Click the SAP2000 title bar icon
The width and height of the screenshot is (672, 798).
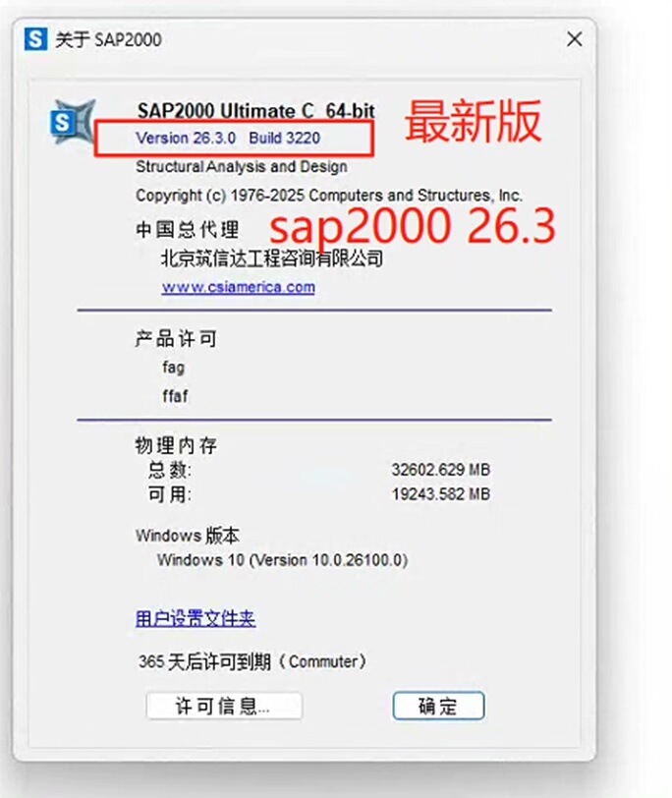pyautogui.click(x=35, y=39)
